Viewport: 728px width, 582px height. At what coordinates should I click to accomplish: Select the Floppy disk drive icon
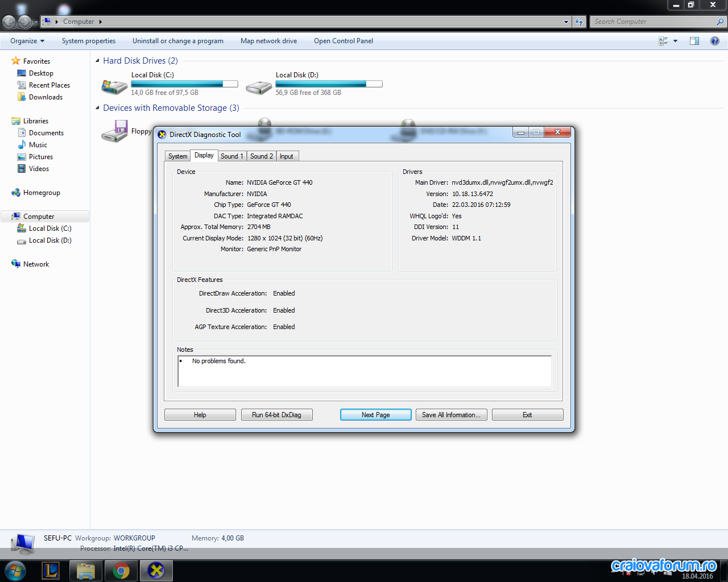point(114,132)
